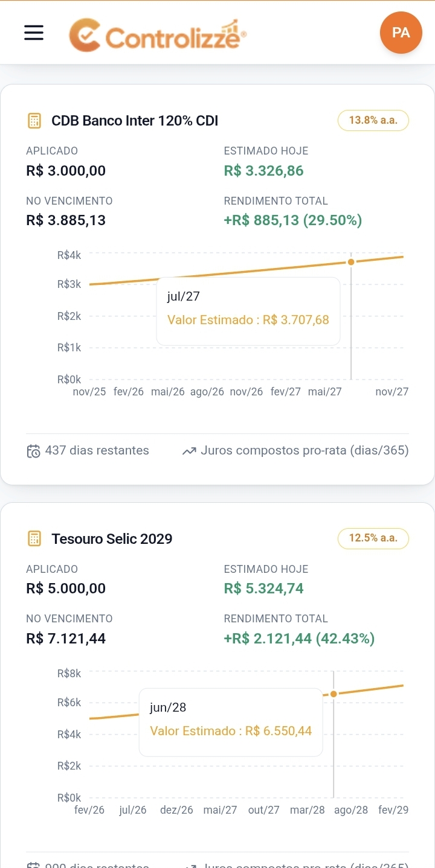Open the PA profile avatar
Viewport: 435px width, 868px height.
point(401,33)
